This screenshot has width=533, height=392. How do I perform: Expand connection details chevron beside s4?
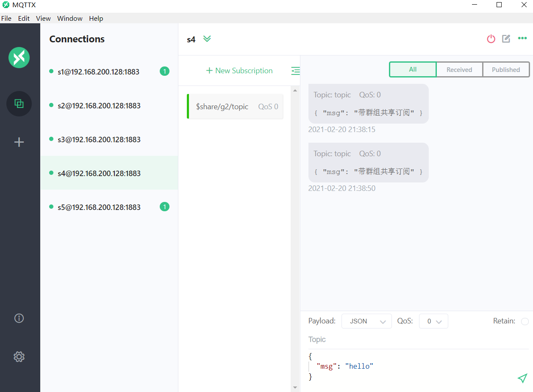[207, 39]
